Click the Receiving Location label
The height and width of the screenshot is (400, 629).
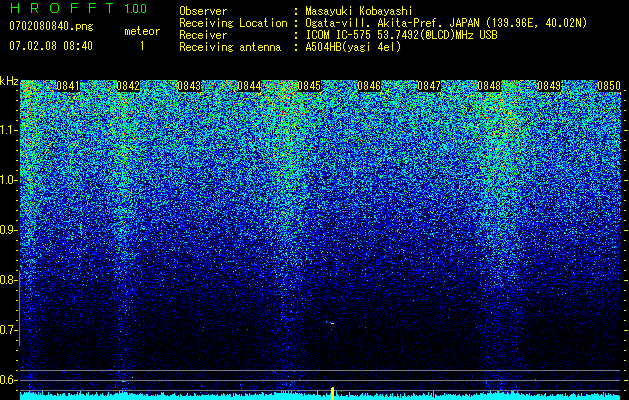(233, 23)
